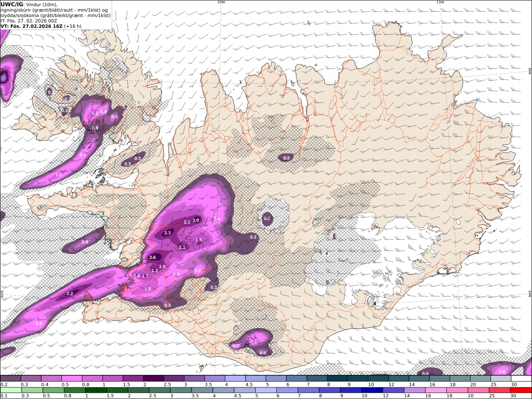Viewport: 532px width, 399px height.
Task: Click the 1.1 value near the south coast
Action: pyautogui.click(x=254, y=340)
